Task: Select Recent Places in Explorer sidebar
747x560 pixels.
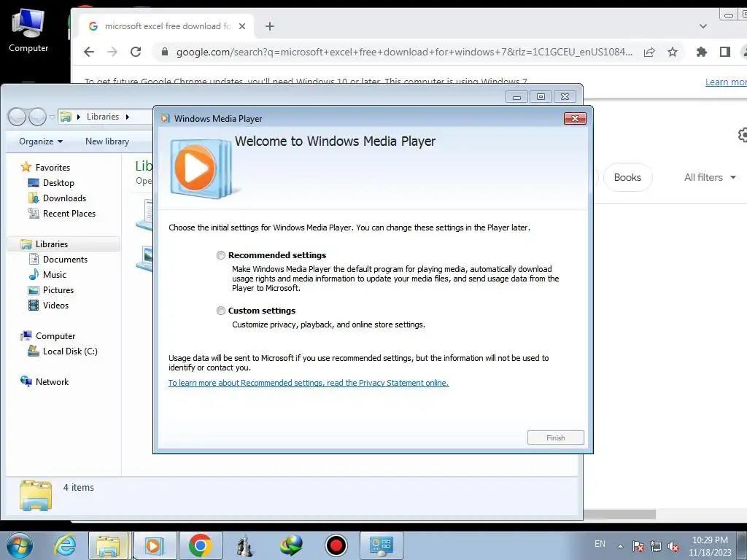Action: click(x=69, y=214)
